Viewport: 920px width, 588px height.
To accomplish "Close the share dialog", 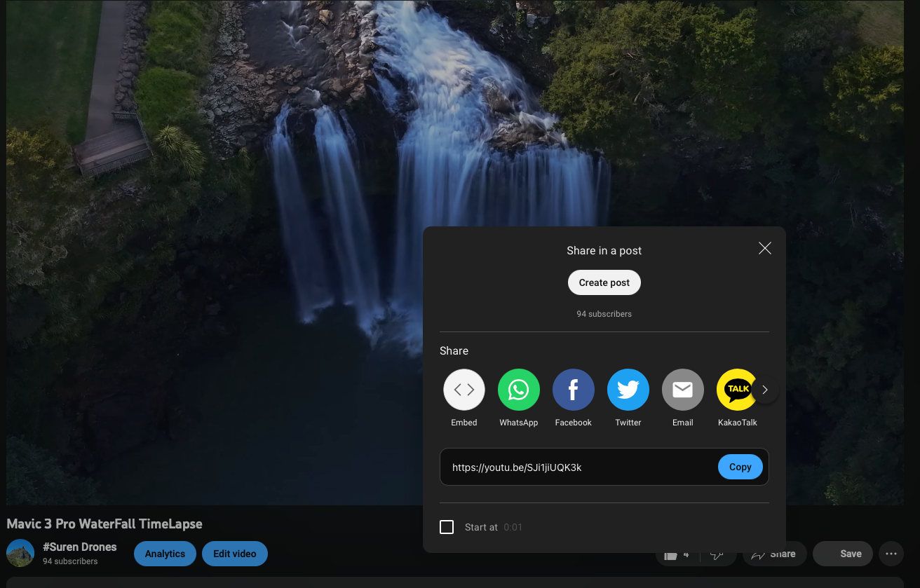I will pyautogui.click(x=765, y=248).
